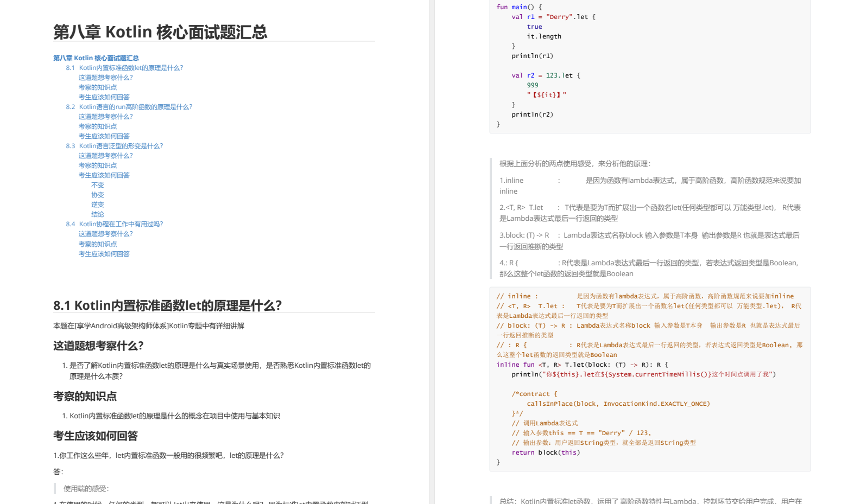Click the println line containing System.currentTimeMillis()
The width and height of the screenshot is (848, 504).
pos(644,374)
